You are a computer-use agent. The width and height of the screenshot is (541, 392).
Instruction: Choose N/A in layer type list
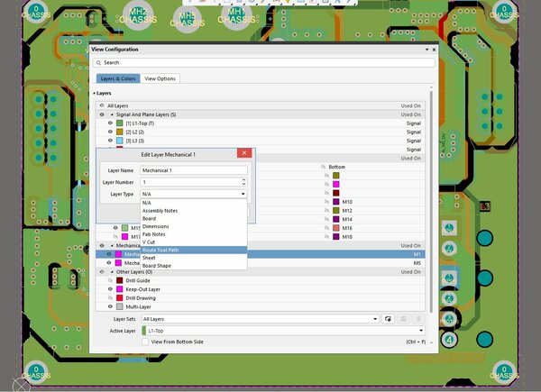tap(194, 203)
